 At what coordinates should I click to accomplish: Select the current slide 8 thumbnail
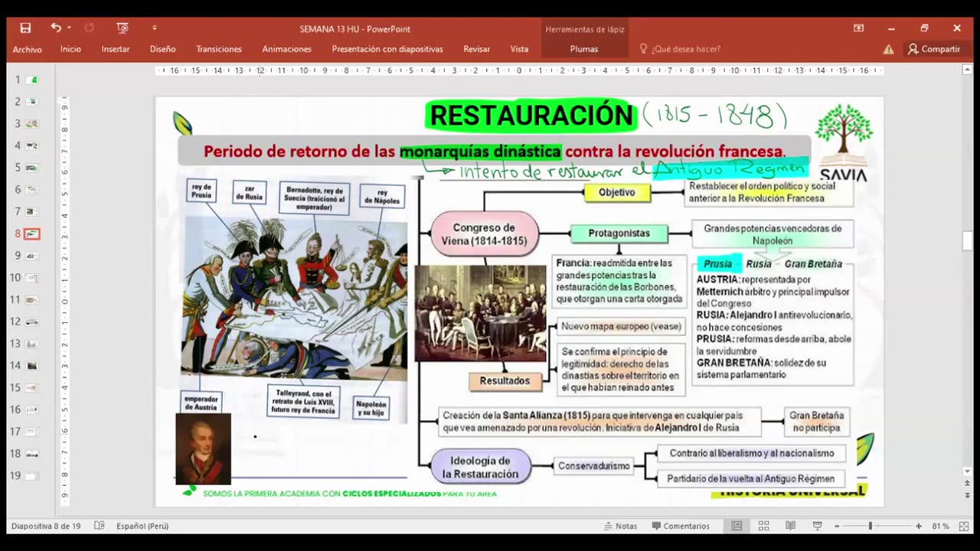[x=32, y=233]
